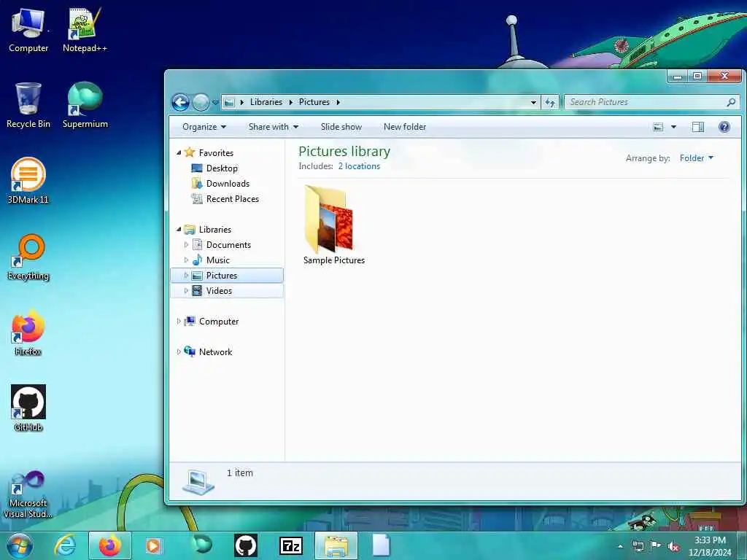This screenshot has height=560, width=747.
Task: Select the GitHub desktop shortcut
Action: tap(28, 408)
